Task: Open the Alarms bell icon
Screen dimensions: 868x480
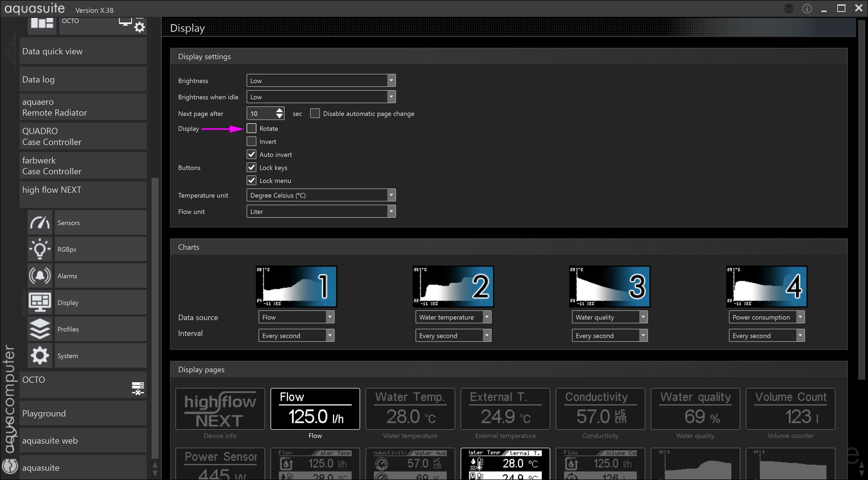Action: (40, 276)
